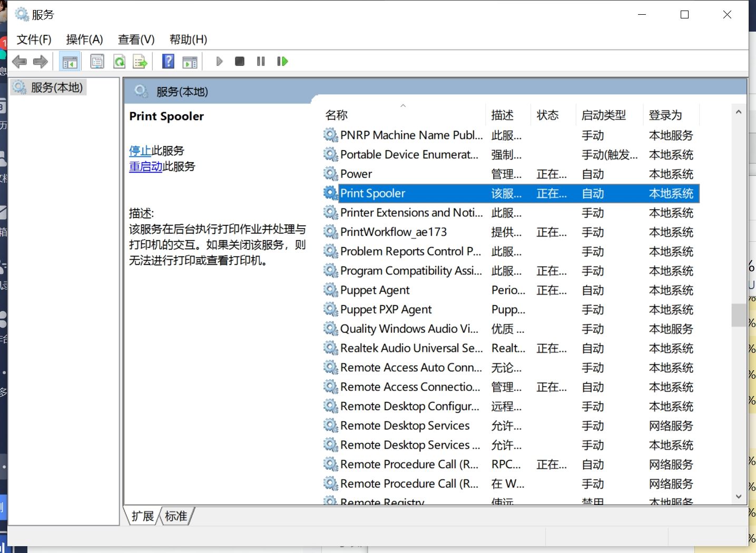Sort by the 描述 column header
Viewport: 756px width, 553px height.
(508, 115)
